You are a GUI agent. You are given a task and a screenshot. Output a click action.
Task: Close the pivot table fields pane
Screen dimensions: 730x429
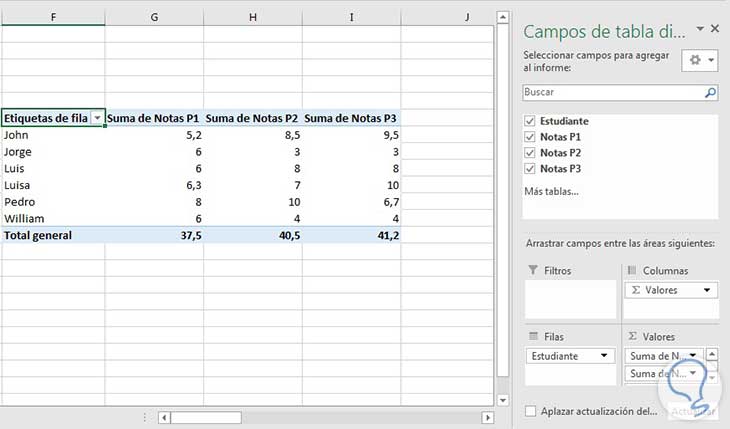point(715,30)
